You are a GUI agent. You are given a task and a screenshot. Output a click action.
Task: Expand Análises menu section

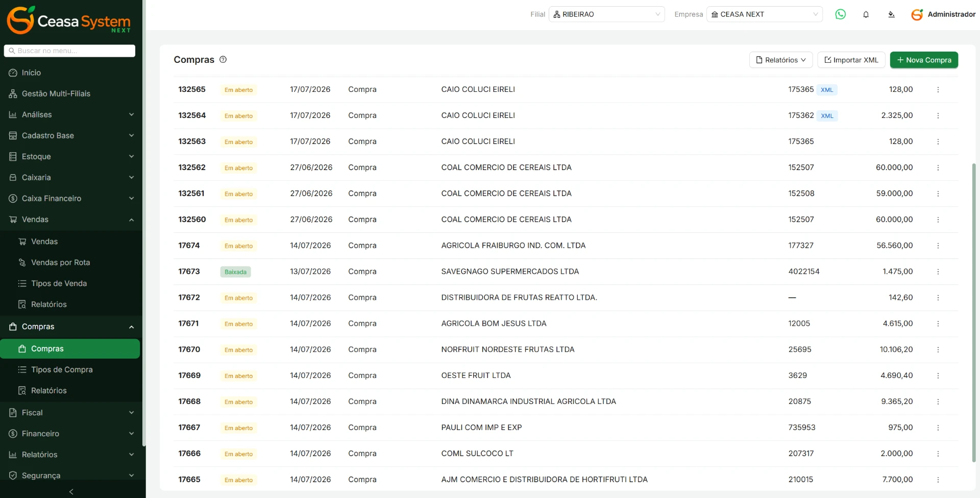(x=71, y=114)
